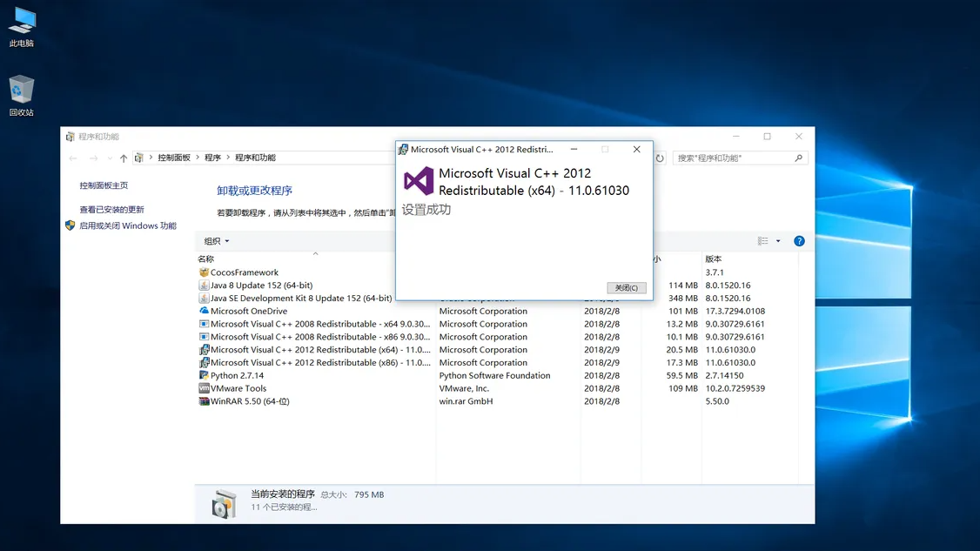
Task: Click the Python 2.7.14 program icon
Action: pos(204,375)
